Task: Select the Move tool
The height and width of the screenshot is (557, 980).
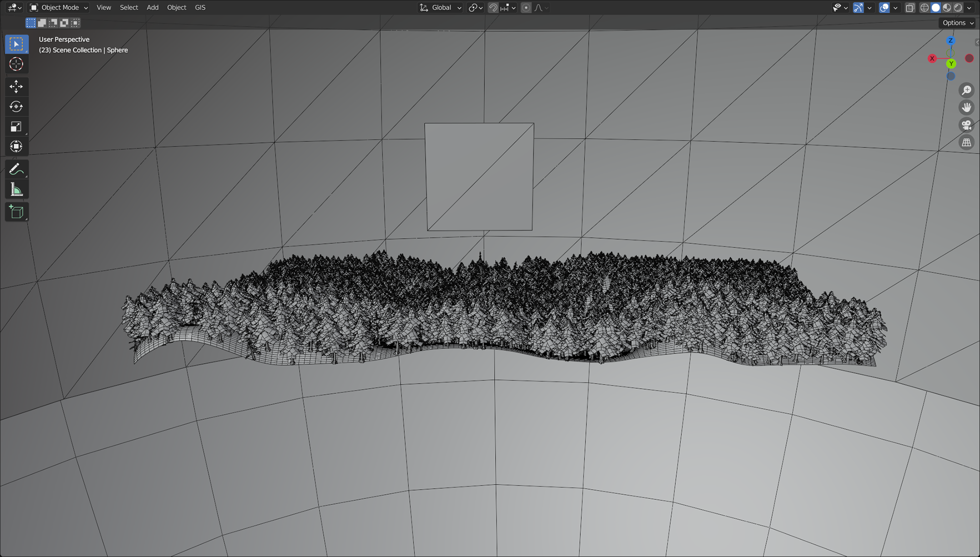Action: (x=16, y=87)
